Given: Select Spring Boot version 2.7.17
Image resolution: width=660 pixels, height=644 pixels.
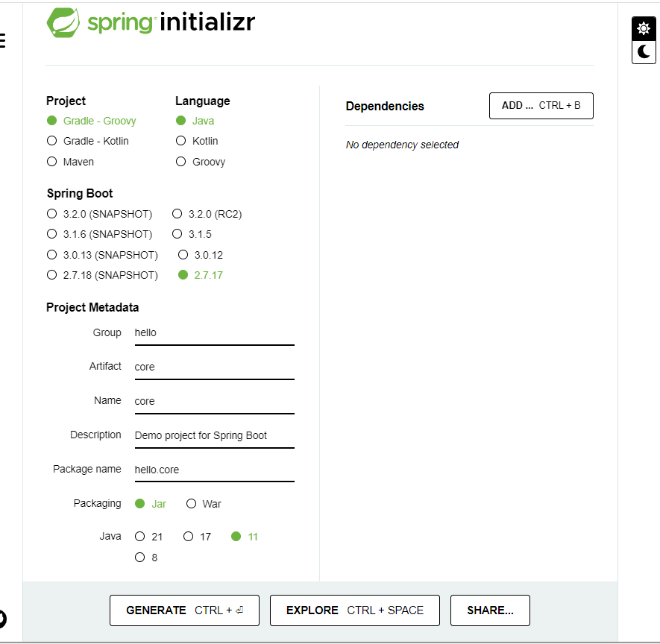Looking at the screenshot, I should pos(201,275).
